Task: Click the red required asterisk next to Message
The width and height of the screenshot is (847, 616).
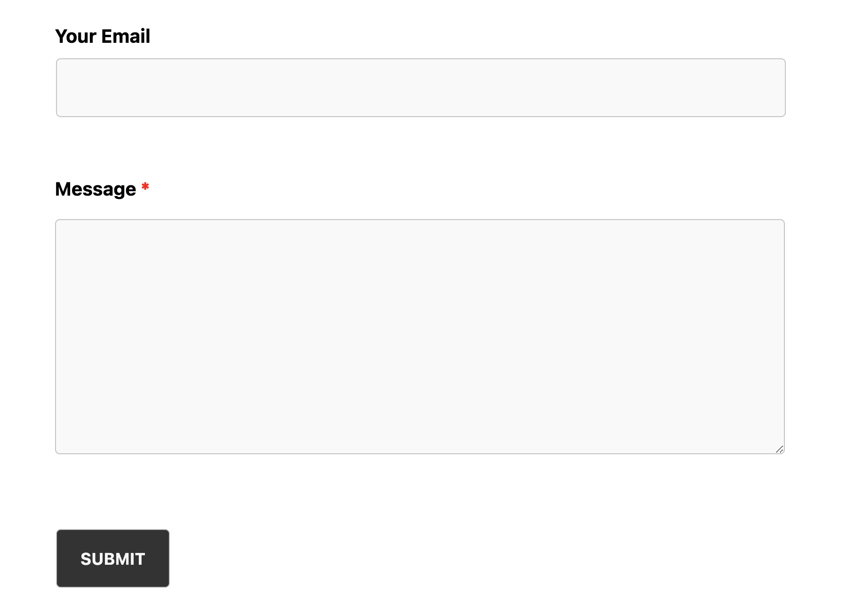Action: tap(145, 187)
